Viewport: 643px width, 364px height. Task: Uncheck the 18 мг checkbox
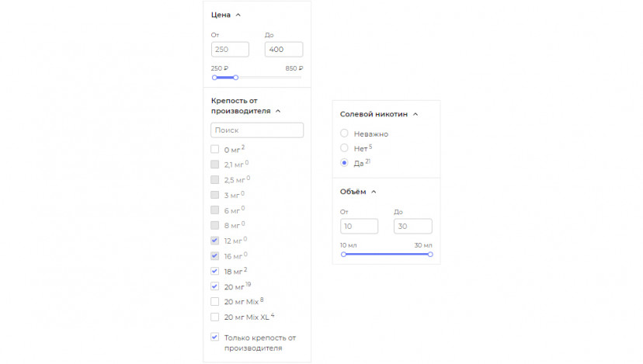[x=215, y=271]
